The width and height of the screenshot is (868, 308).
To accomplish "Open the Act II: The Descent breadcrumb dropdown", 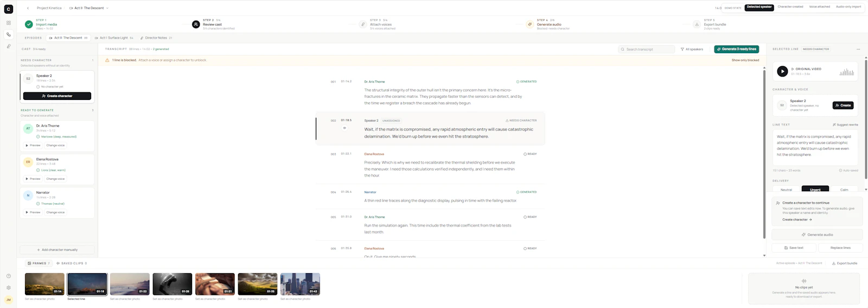I will tap(89, 8).
